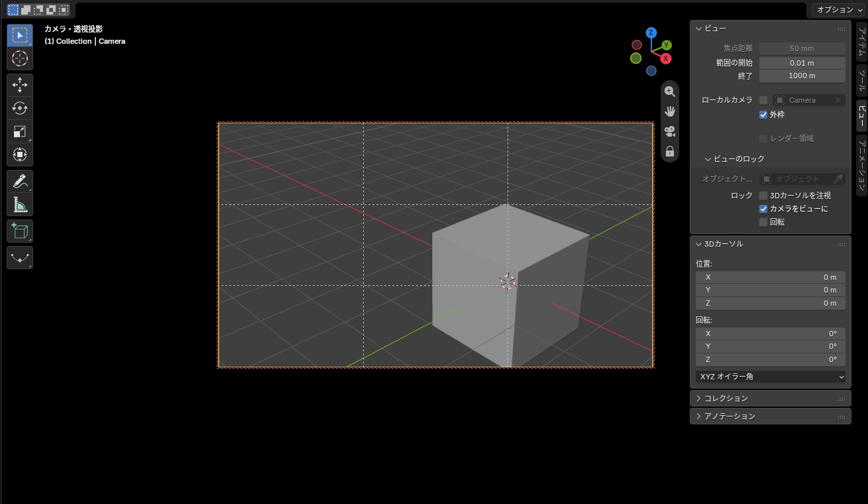Activate the Measure tool
Screen dimensions: 868x504
click(20, 204)
